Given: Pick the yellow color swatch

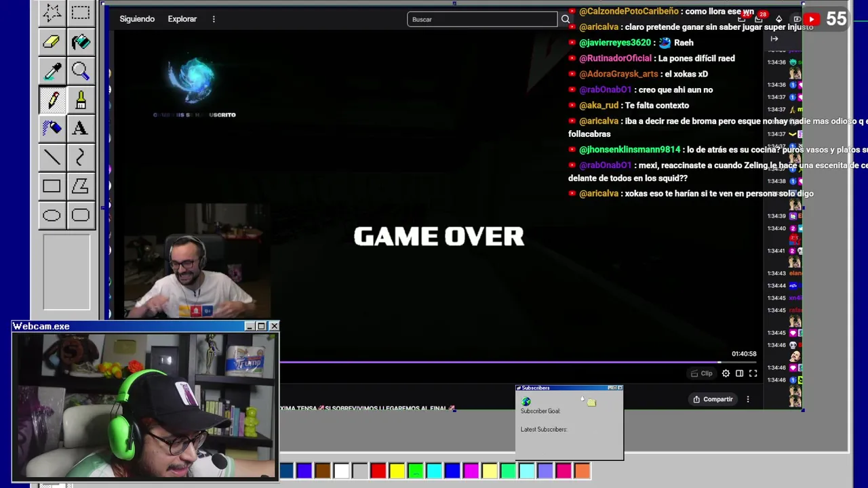Looking at the screenshot, I should tap(397, 470).
